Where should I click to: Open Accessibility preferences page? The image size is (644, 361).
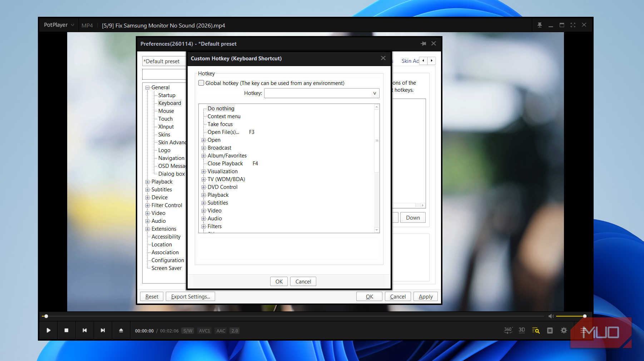click(x=166, y=237)
